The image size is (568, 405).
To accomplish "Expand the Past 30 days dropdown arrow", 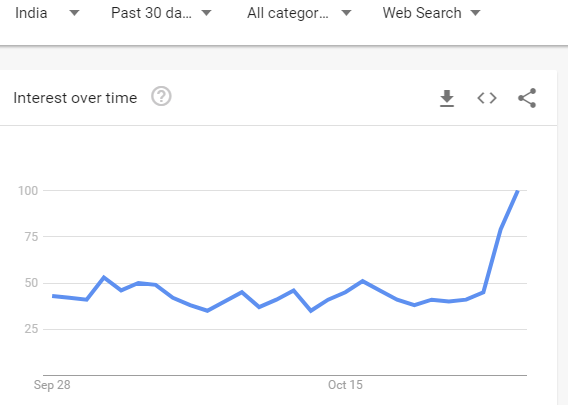I will click(x=206, y=13).
